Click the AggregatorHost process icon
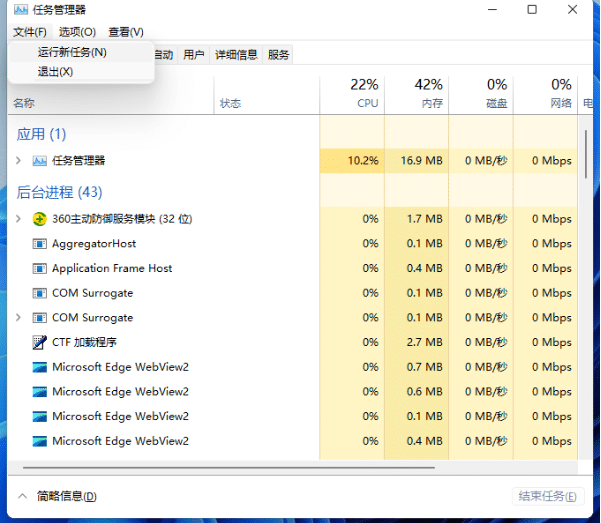The image size is (601, 523). (x=39, y=244)
